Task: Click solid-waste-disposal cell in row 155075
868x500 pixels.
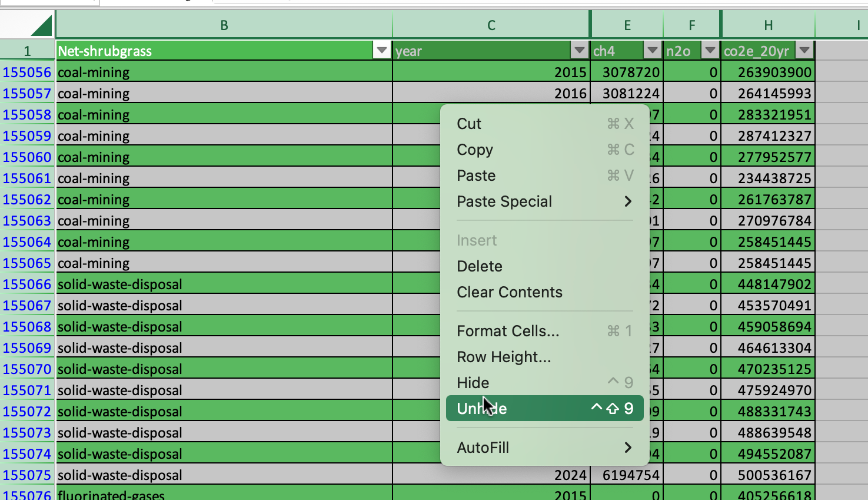Action: (x=224, y=475)
